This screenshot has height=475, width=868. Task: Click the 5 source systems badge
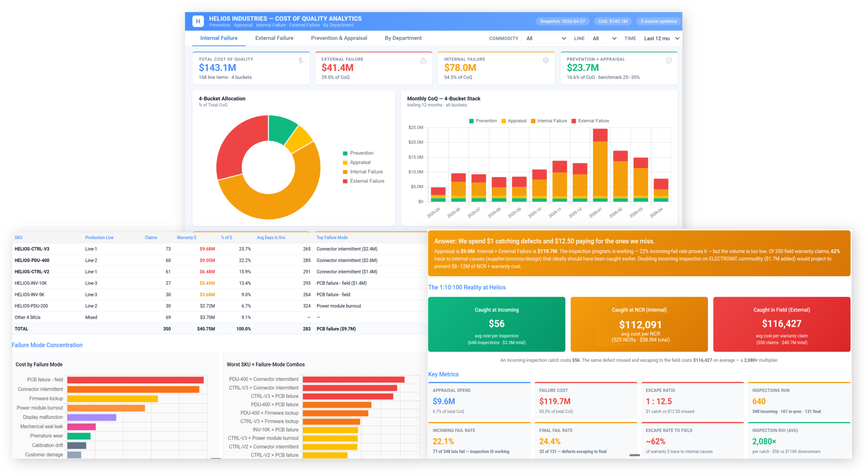(x=658, y=21)
